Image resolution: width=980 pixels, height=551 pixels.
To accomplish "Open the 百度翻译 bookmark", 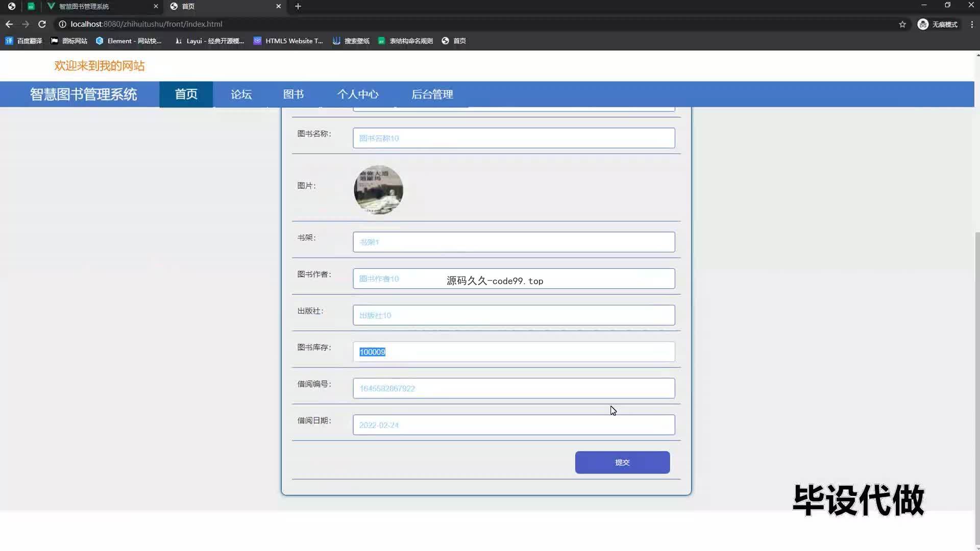I will coord(23,41).
